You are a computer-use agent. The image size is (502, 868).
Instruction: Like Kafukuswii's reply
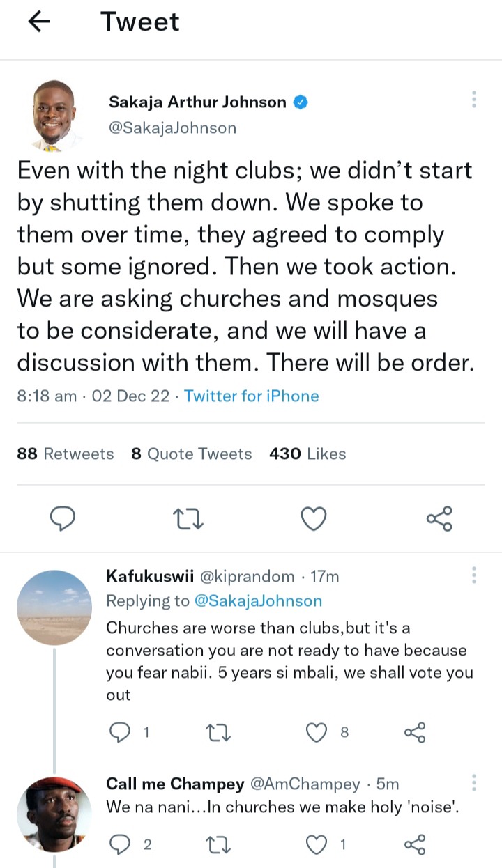(318, 731)
